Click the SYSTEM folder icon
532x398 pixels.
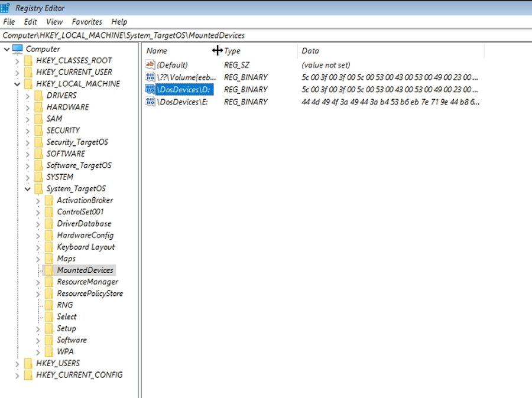click(38, 177)
